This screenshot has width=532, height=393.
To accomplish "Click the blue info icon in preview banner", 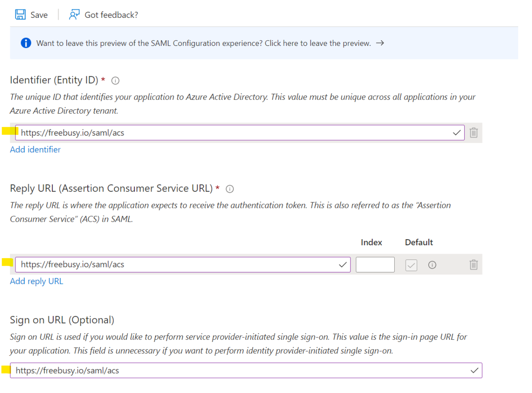I will tap(26, 43).
